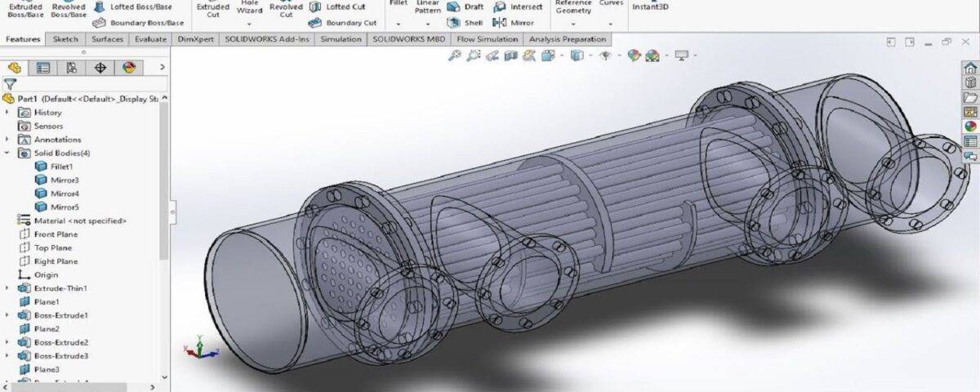This screenshot has height=392, width=980.
Task: Open the ConfigurationManager tab
Action: pos(72,68)
